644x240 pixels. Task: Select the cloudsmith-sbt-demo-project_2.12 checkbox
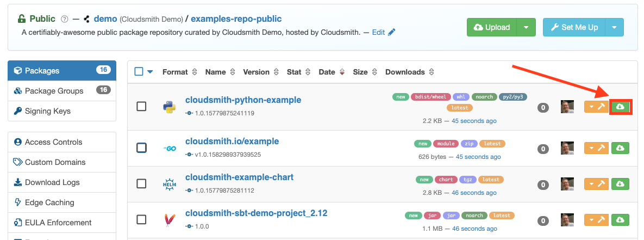pyautogui.click(x=141, y=219)
